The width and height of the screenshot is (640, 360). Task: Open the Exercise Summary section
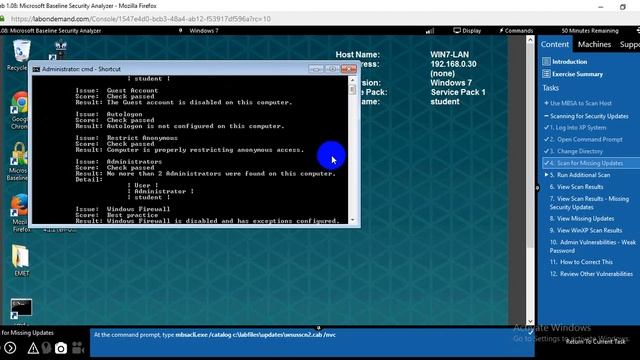tap(573, 74)
